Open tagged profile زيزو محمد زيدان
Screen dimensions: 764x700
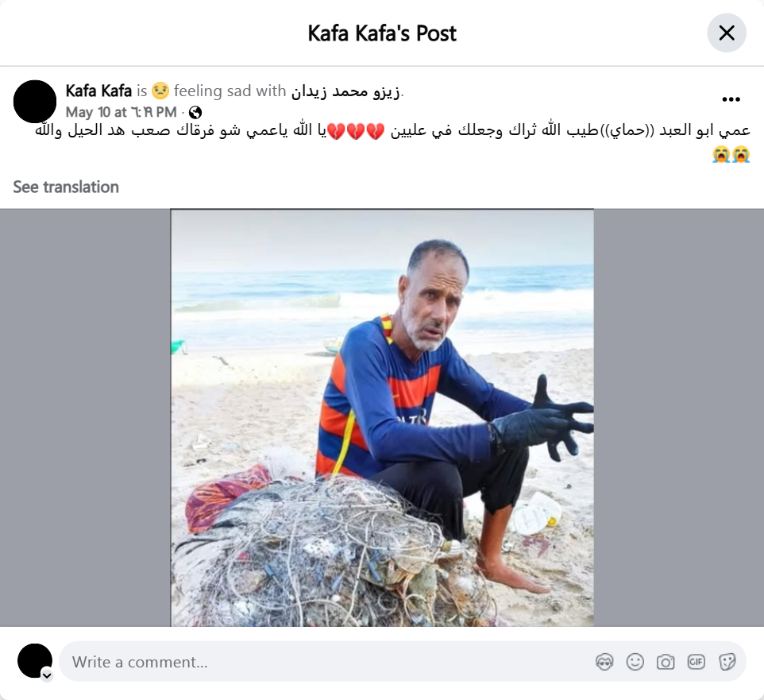(x=345, y=91)
